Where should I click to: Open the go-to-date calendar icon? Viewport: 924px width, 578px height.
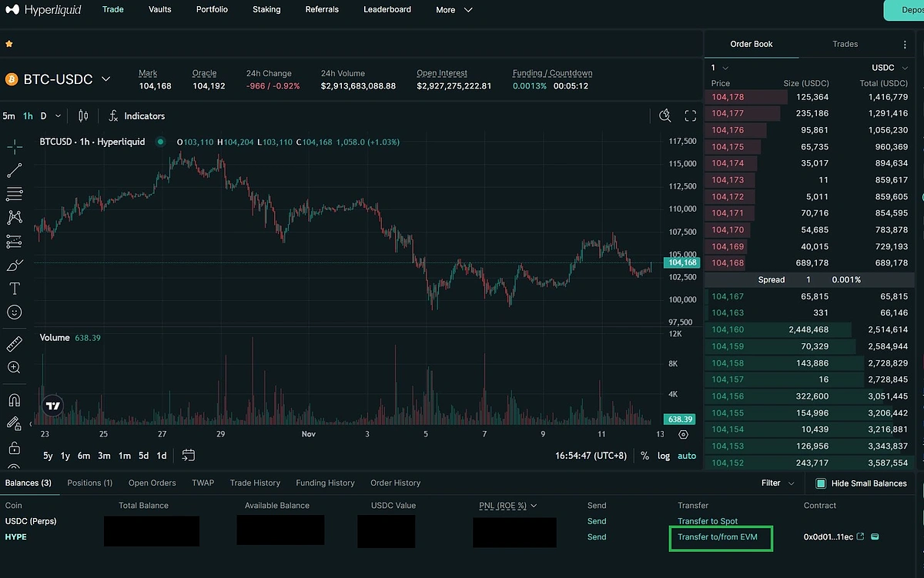tap(188, 456)
